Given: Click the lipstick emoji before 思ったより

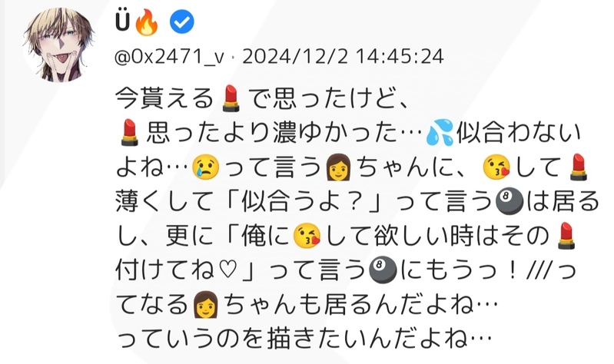Looking at the screenshot, I should coord(129,133).
